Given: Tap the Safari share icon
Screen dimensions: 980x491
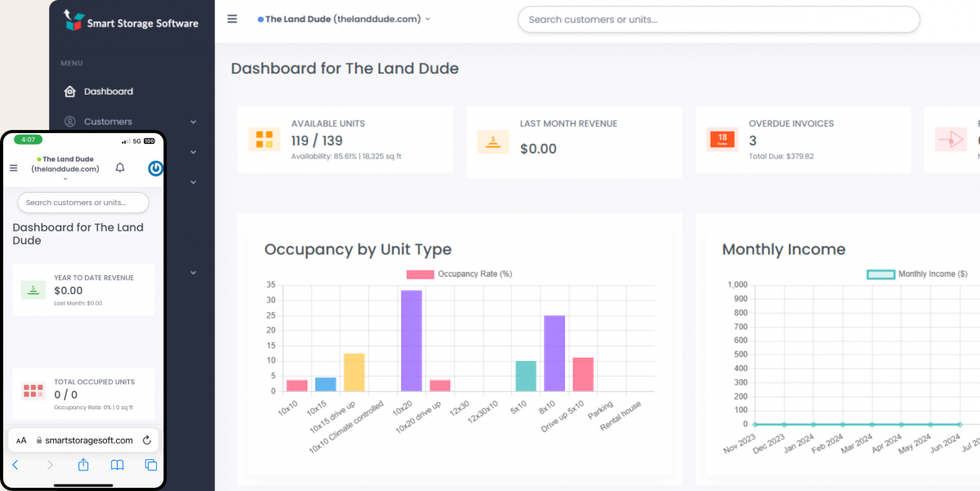Looking at the screenshot, I should pyautogui.click(x=83, y=465).
